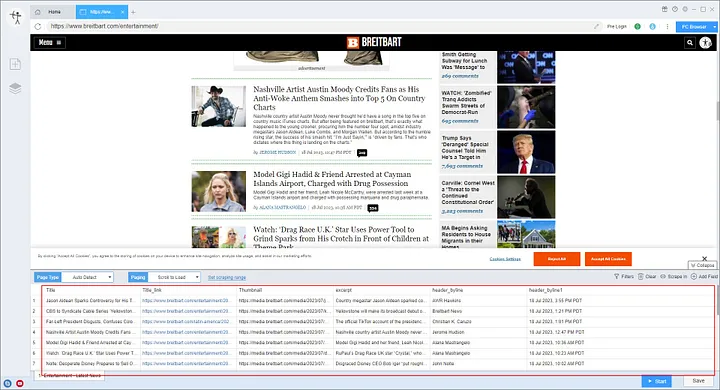Open the settings gear icon in title bar
The width and height of the screenshot is (720, 390).
[685, 9]
